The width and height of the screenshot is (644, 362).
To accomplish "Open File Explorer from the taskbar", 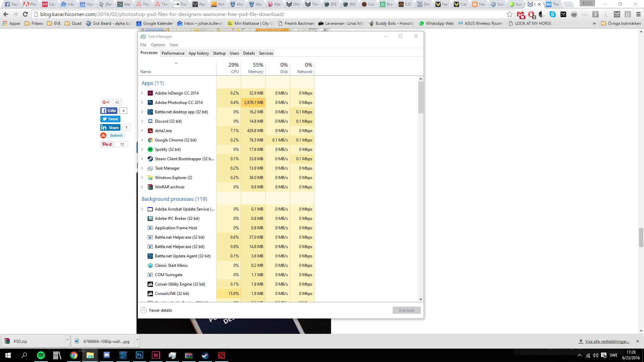I will click(90, 355).
